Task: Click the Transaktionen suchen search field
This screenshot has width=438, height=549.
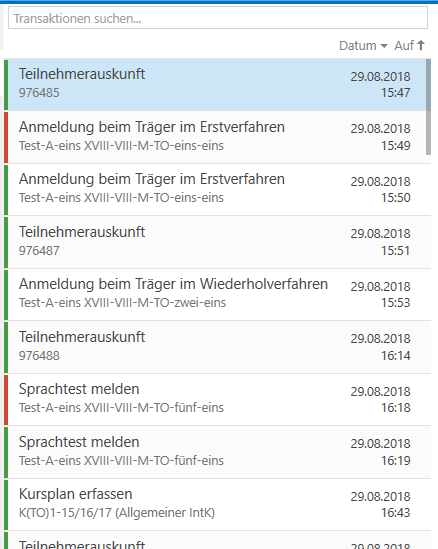Action: [218, 18]
